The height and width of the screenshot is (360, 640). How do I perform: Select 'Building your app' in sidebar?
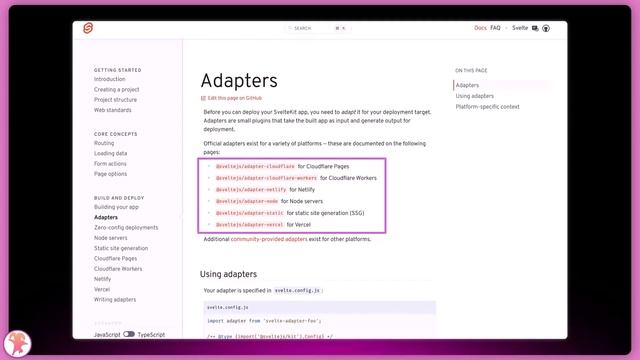pos(116,207)
